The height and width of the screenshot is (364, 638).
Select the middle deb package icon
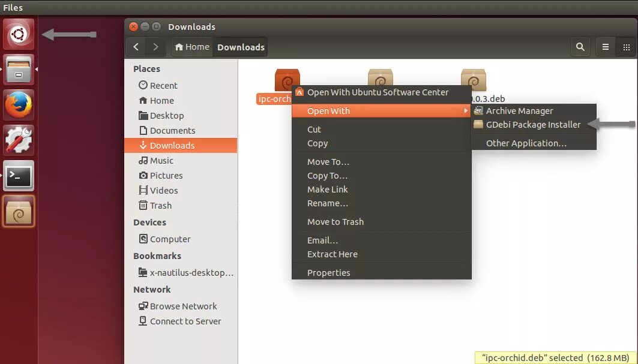click(x=381, y=77)
